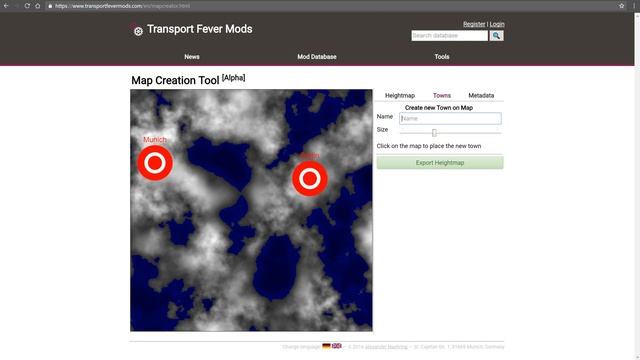The height and width of the screenshot is (360, 640).
Task: Select the second town marker on map
Action: (x=310, y=178)
